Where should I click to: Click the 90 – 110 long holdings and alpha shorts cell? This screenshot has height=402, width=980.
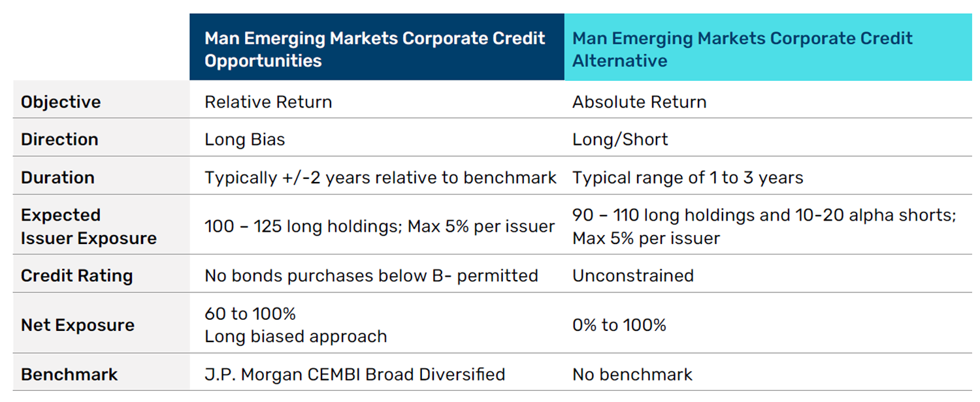coord(764,226)
